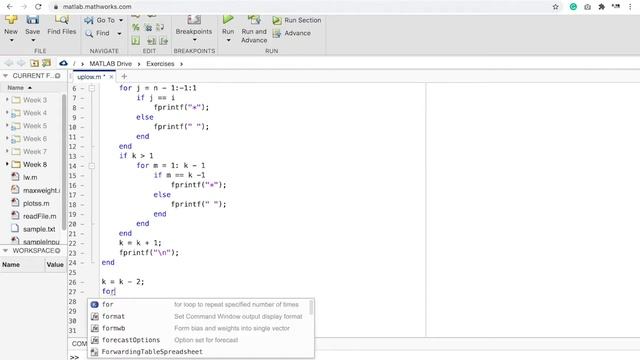Choose 'ForwardingTableSpreadsheet' from autocomplete
Screen dimensions: 640x360
coord(198,352)
